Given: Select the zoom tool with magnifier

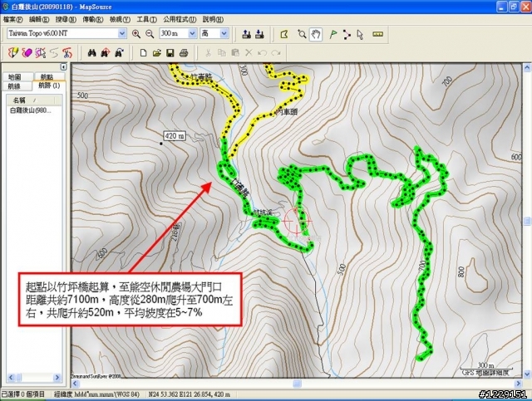Looking at the screenshot, I should (x=302, y=34).
